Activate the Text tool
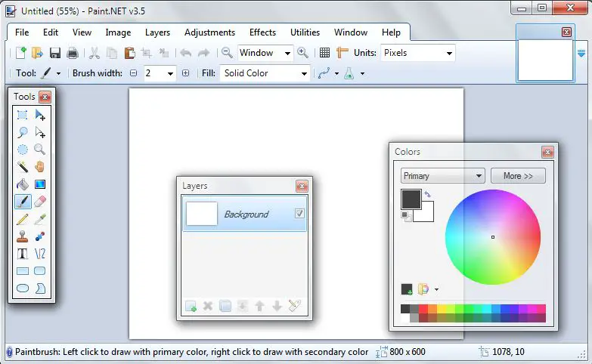The width and height of the screenshot is (592, 364). coord(23,254)
